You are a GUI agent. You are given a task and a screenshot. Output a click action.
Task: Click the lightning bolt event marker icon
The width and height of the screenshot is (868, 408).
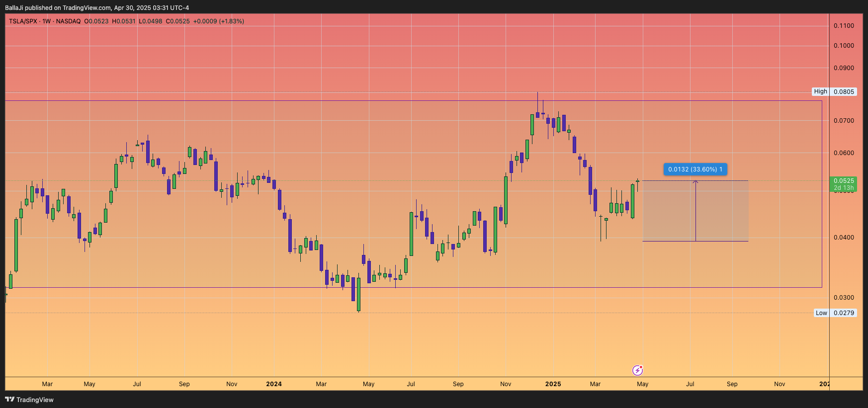[637, 370]
